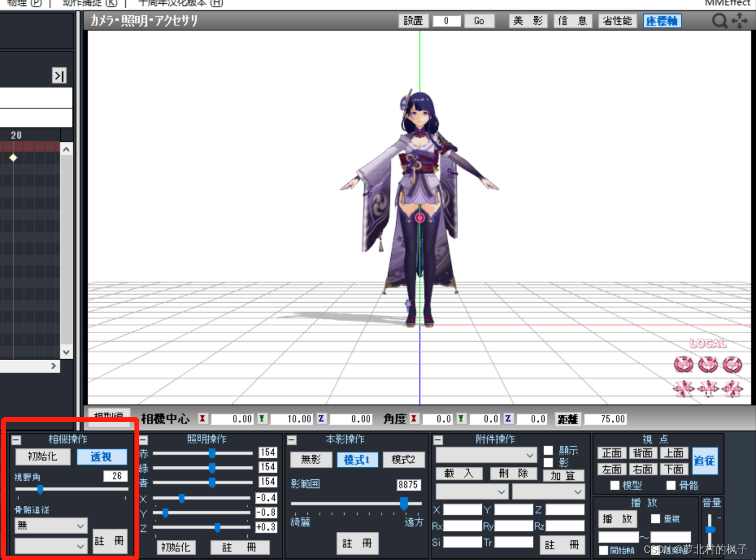Select shadow 模式2
Image resolution: width=756 pixels, height=560 pixels.
click(403, 460)
